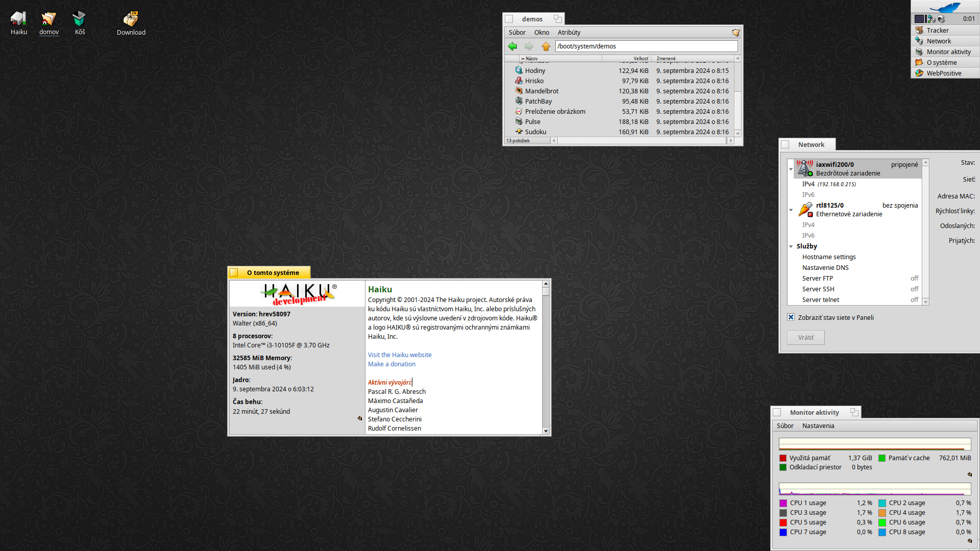Click the workspaces applet in Deskbar tray
980x551 pixels.
(919, 19)
